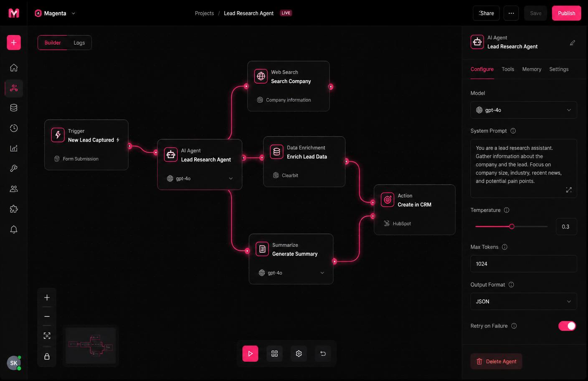The height and width of the screenshot is (381, 588).
Task: Go to Projects breadcrumb link
Action: tap(204, 13)
